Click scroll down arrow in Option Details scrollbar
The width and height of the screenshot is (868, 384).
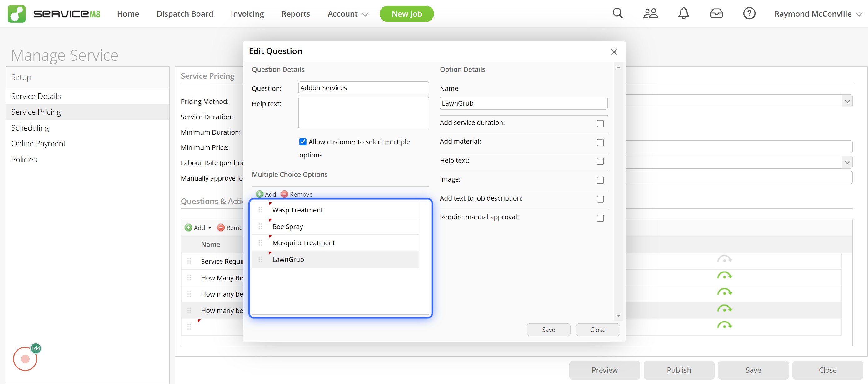(x=618, y=316)
